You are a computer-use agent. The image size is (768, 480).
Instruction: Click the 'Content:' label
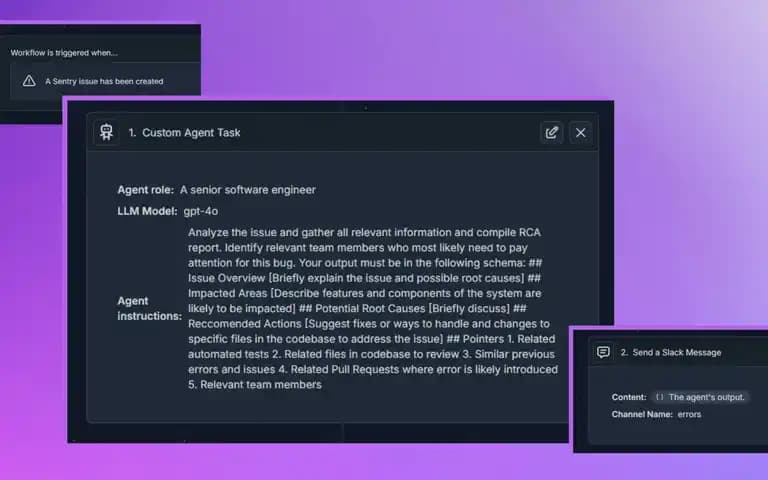(629, 397)
